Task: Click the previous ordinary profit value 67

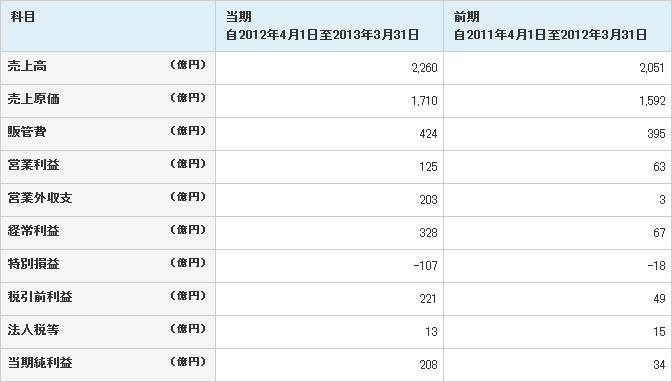Action: pyautogui.click(x=659, y=233)
